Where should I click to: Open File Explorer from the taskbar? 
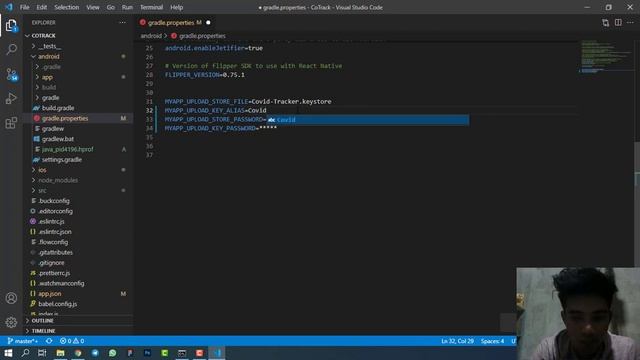[x=60, y=353]
